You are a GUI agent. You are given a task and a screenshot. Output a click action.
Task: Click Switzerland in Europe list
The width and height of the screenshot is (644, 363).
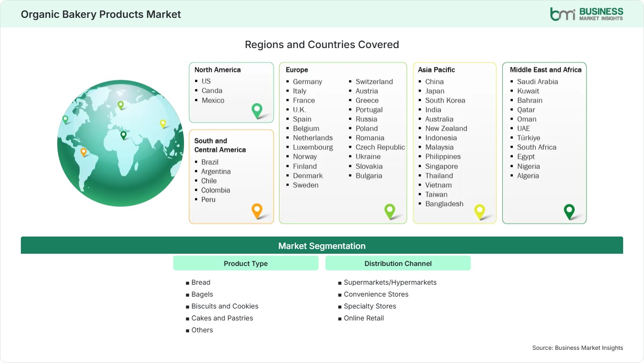tap(374, 82)
